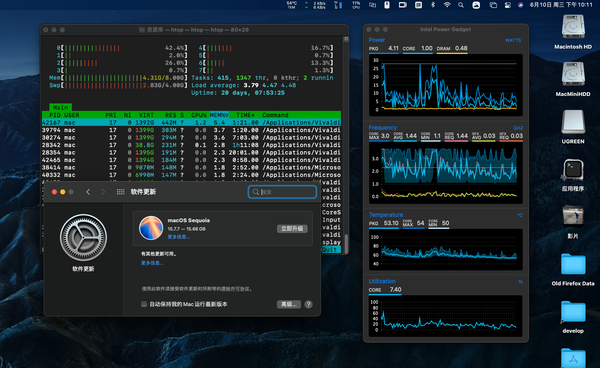Click the date and time in menu bar
The image size is (600, 368).
point(561,5)
